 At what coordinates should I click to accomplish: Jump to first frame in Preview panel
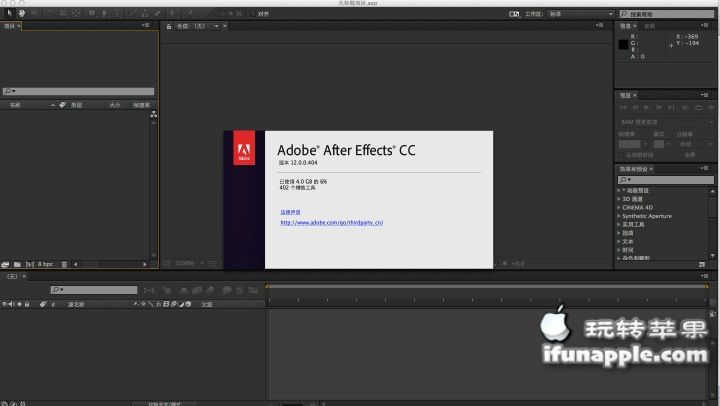coord(623,107)
